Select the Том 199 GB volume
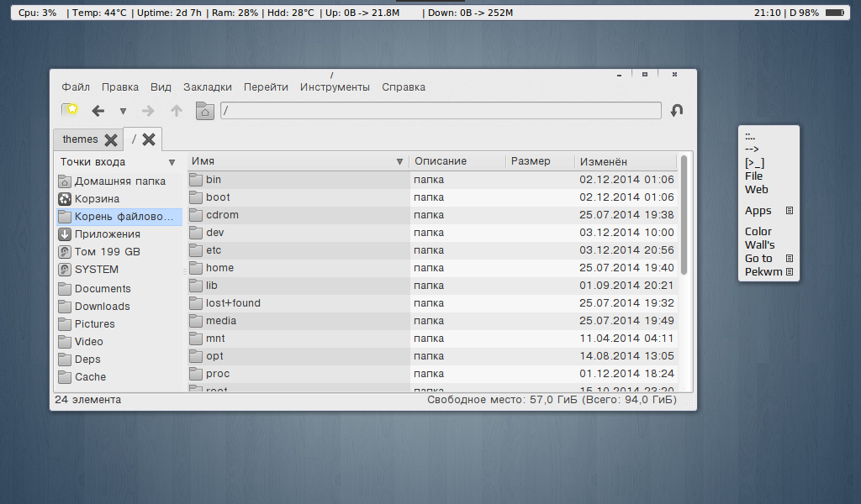Screen dimensions: 861x504 click(x=119, y=251)
